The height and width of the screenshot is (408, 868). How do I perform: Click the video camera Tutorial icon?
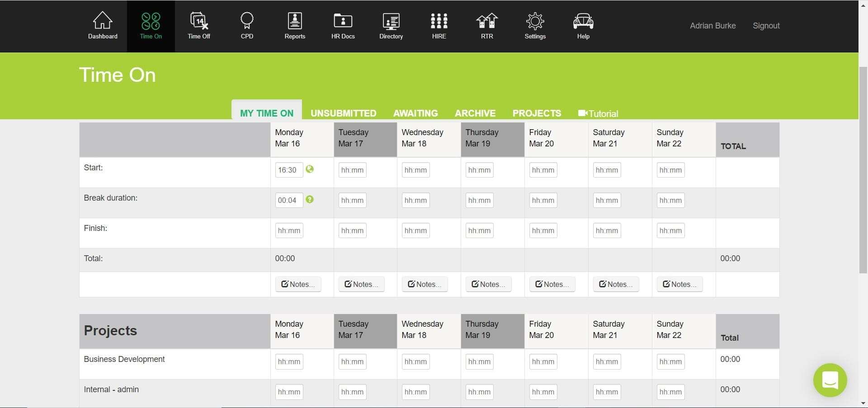pyautogui.click(x=583, y=113)
